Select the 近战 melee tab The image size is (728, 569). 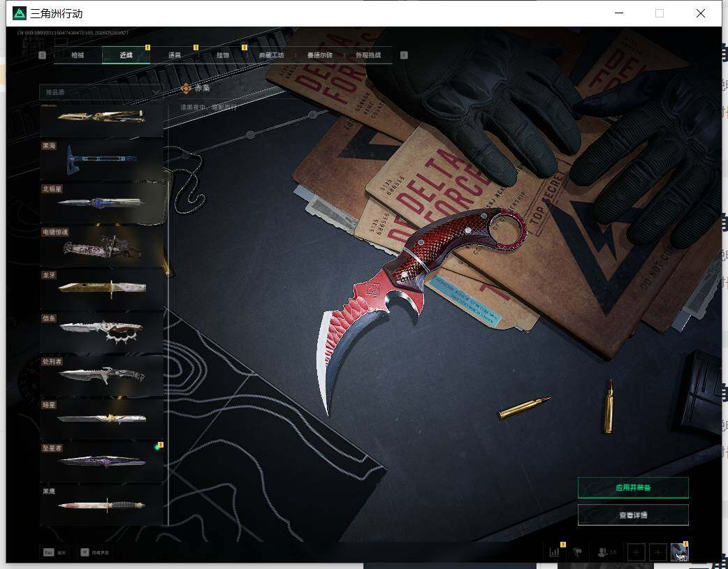click(126, 54)
